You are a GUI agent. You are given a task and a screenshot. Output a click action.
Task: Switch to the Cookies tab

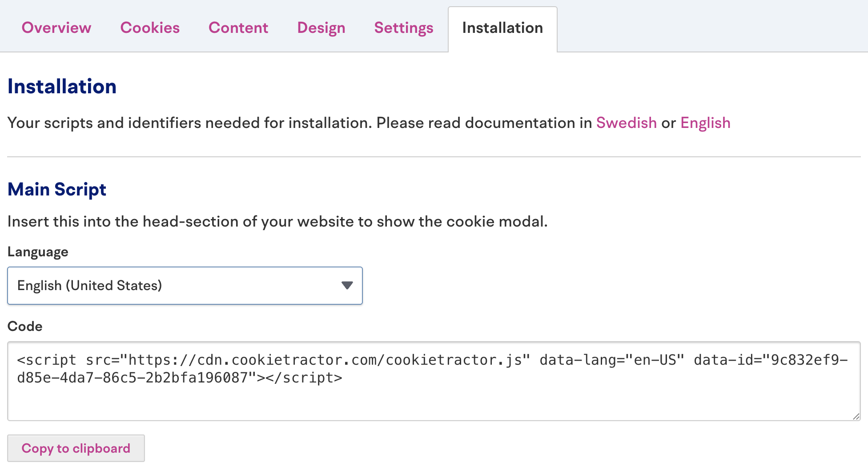tap(150, 28)
